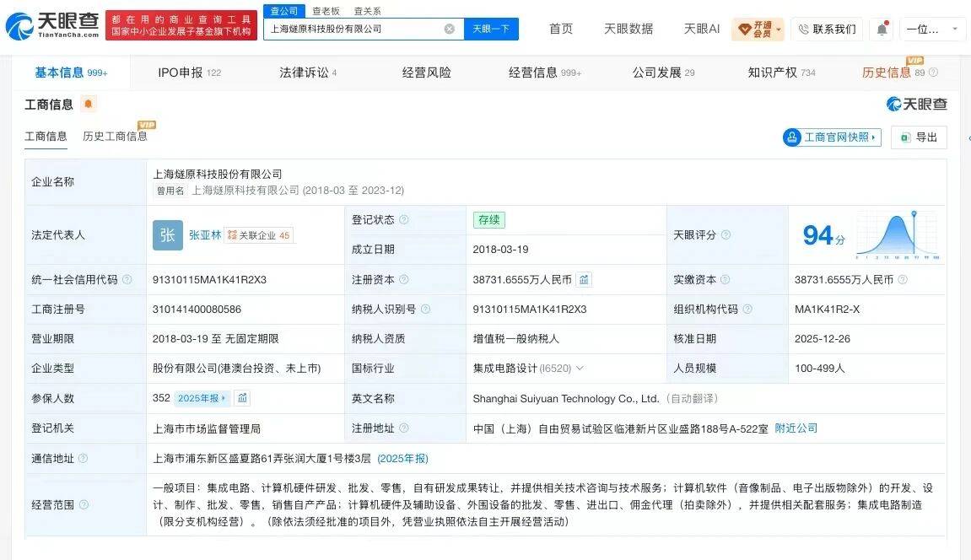This screenshot has height=560, width=971.
Task: Click the 导出 export button
Action: pyautogui.click(x=919, y=137)
